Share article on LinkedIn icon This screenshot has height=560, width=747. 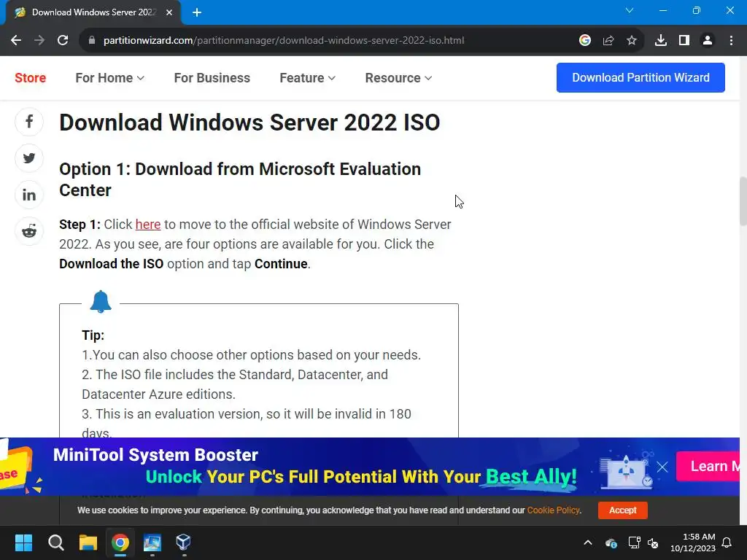[x=29, y=195]
